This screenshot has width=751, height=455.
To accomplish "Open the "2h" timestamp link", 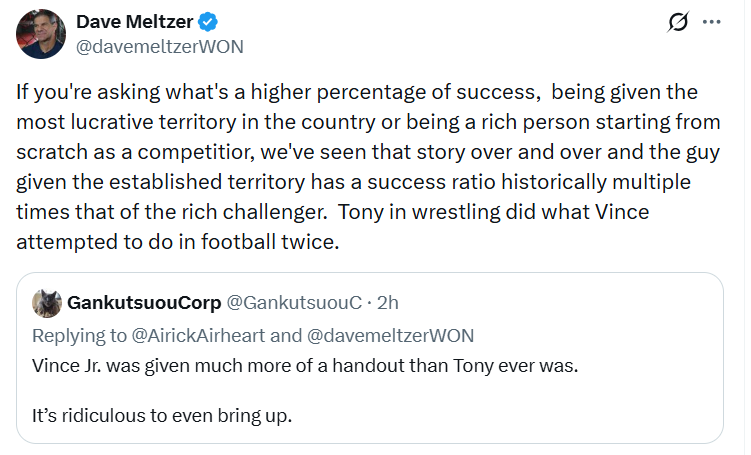I will [388, 302].
